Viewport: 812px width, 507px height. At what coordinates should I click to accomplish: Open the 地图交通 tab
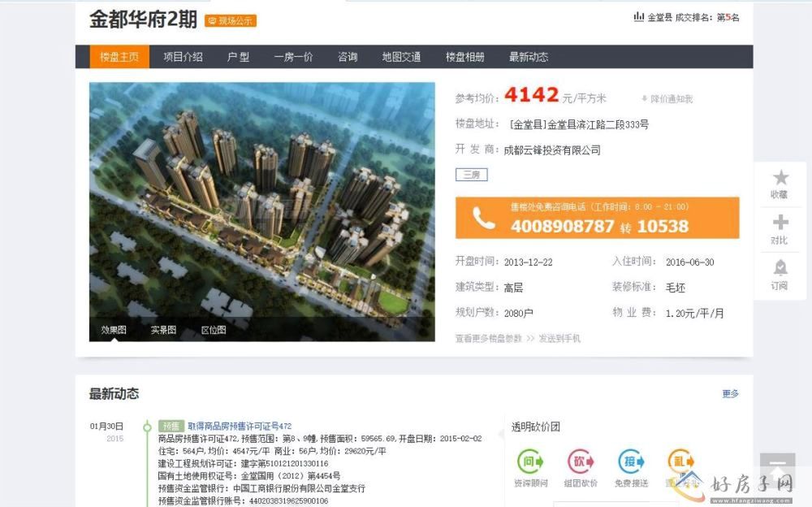pos(401,57)
